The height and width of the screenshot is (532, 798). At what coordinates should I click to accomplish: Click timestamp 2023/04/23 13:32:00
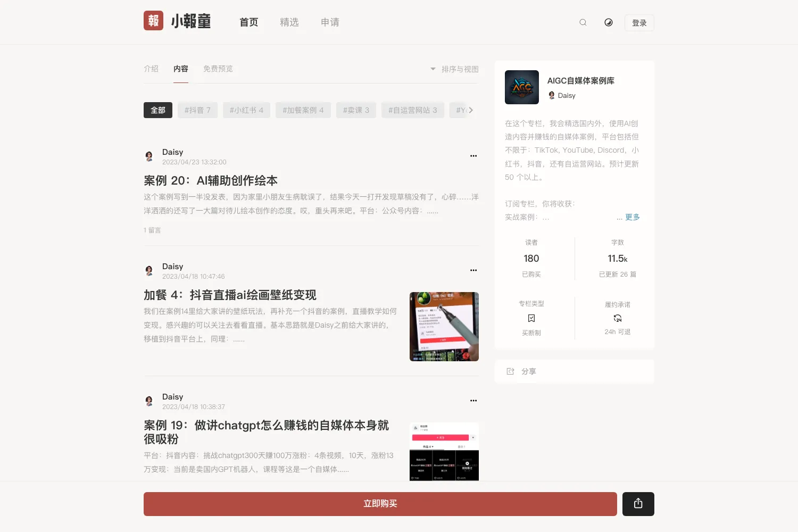pyautogui.click(x=194, y=162)
